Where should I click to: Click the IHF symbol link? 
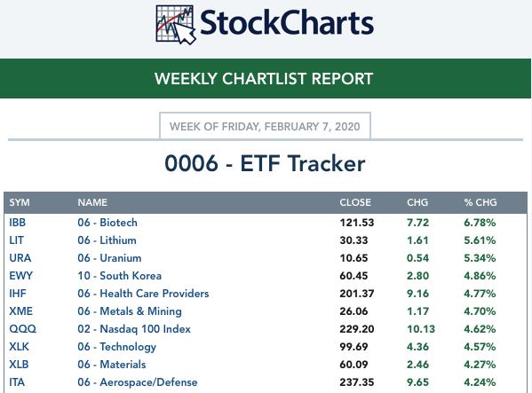(18, 294)
